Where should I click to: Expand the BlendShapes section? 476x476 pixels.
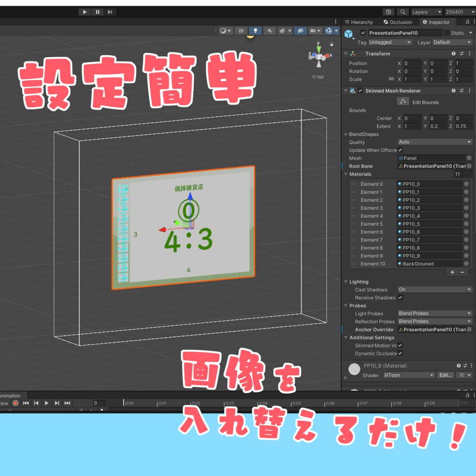tap(346, 134)
